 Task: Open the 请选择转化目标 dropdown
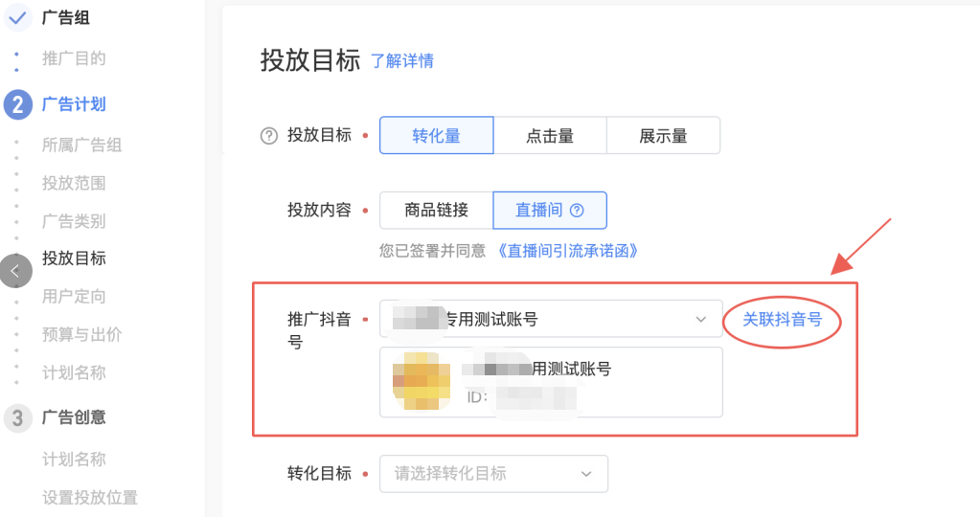tap(493, 473)
